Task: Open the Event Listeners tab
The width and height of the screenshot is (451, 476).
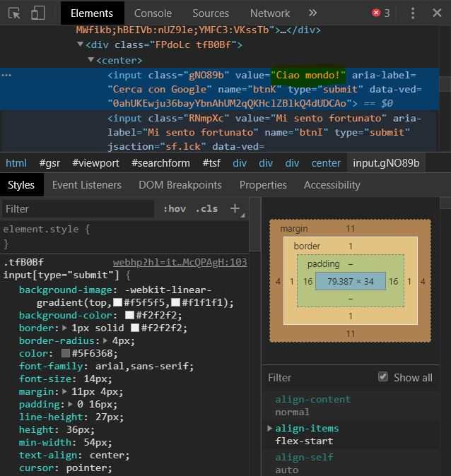Action: (x=87, y=184)
